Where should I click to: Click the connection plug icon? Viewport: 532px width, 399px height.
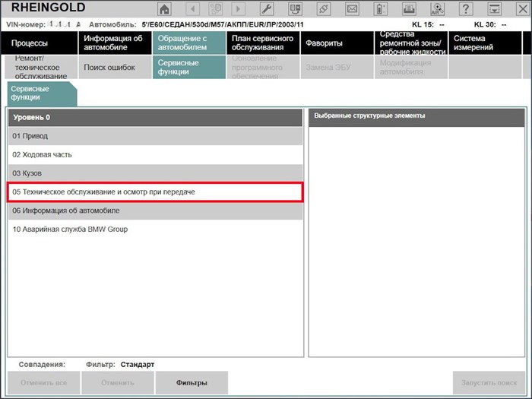coord(324,9)
